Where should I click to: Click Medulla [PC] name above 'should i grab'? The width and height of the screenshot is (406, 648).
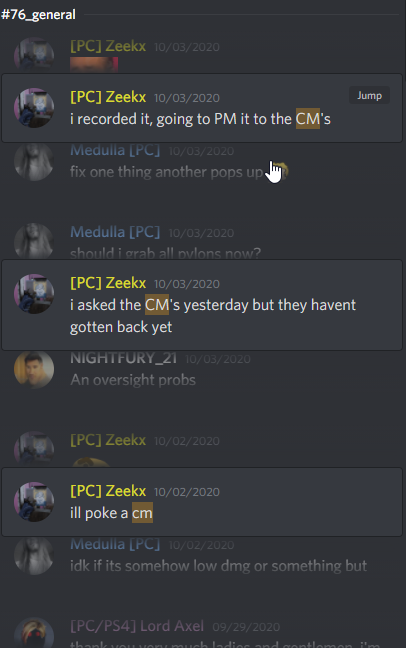point(115,232)
